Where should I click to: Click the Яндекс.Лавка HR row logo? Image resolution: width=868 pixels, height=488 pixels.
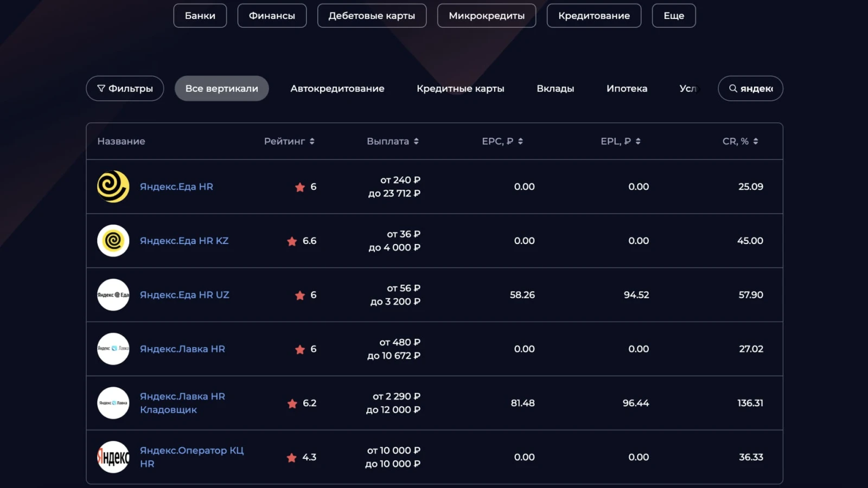click(112, 349)
